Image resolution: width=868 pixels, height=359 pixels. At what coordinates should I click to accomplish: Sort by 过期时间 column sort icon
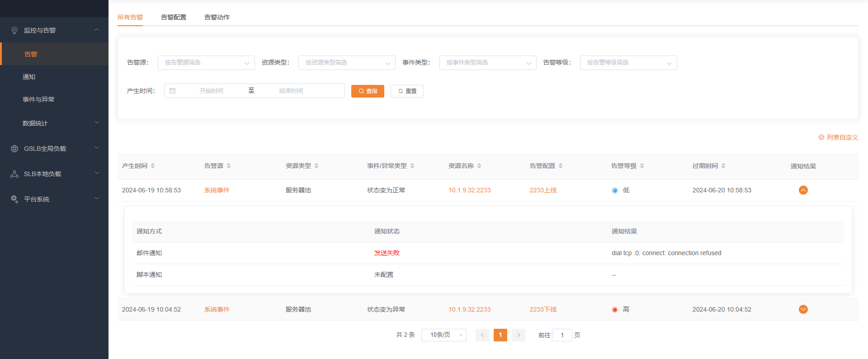point(723,166)
